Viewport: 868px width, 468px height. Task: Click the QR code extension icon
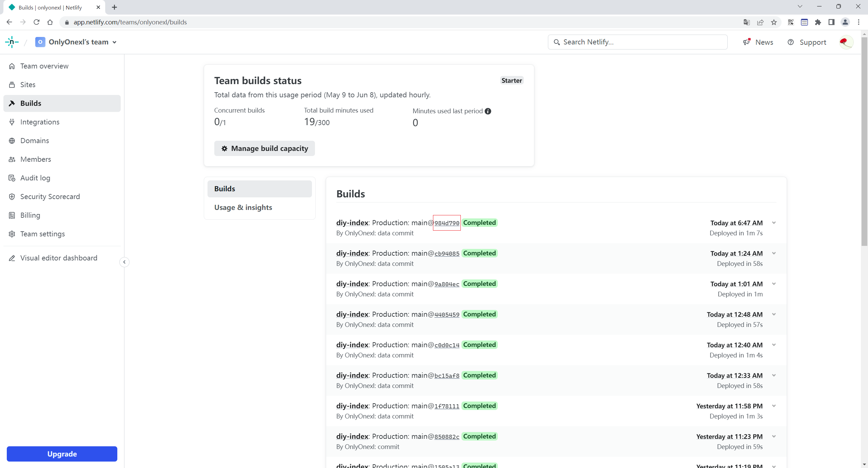click(x=791, y=22)
